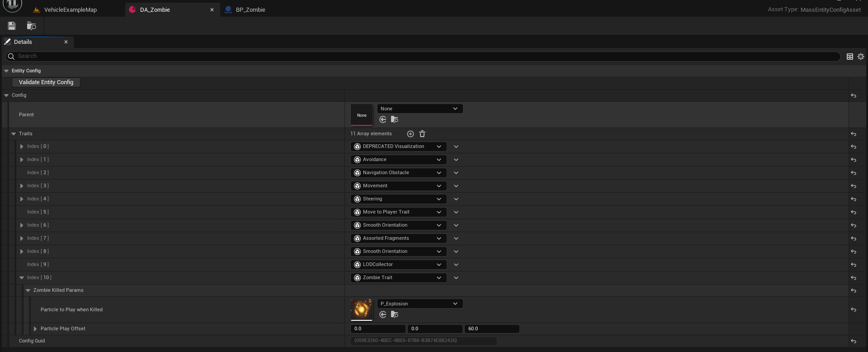Open the Details settings gear icon
This screenshot has height=352, width=868.
860,57
